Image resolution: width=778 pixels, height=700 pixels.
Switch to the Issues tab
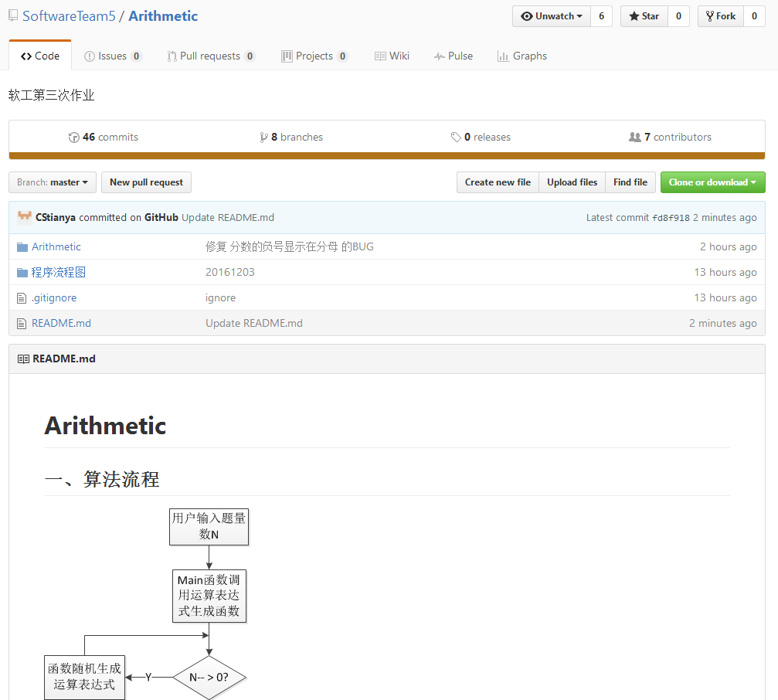(x=113, y=56)
